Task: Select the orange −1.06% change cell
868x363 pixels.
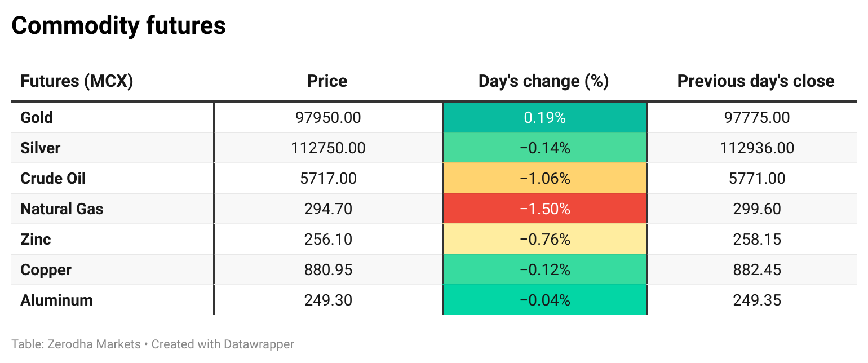Action: [x=544, y=179]
